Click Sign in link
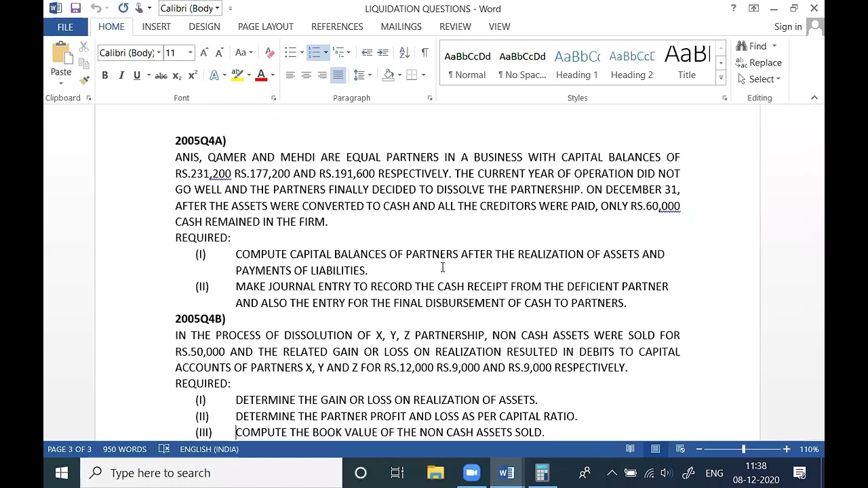Image resolution: width=868 pixels, height=488 pixels. (x=788, y=26)
